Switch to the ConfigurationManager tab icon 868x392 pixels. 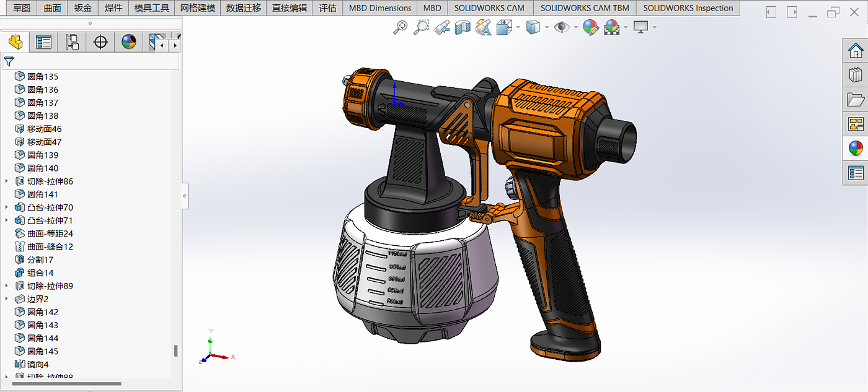tap(72, 42)
